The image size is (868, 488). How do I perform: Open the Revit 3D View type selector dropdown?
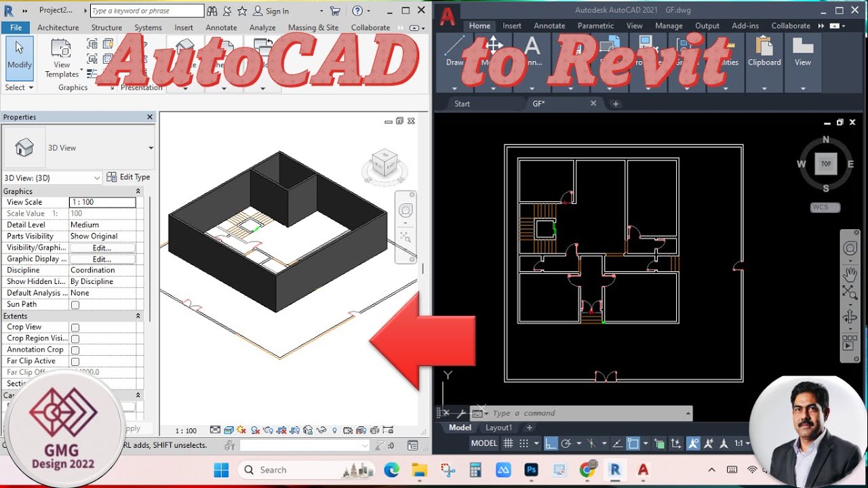151,148
